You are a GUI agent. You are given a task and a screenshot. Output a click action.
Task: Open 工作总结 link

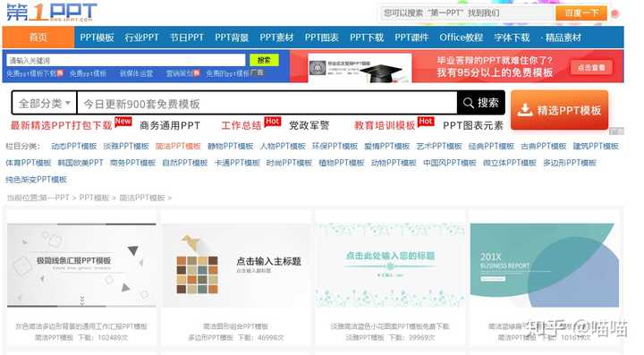(241, 125)
